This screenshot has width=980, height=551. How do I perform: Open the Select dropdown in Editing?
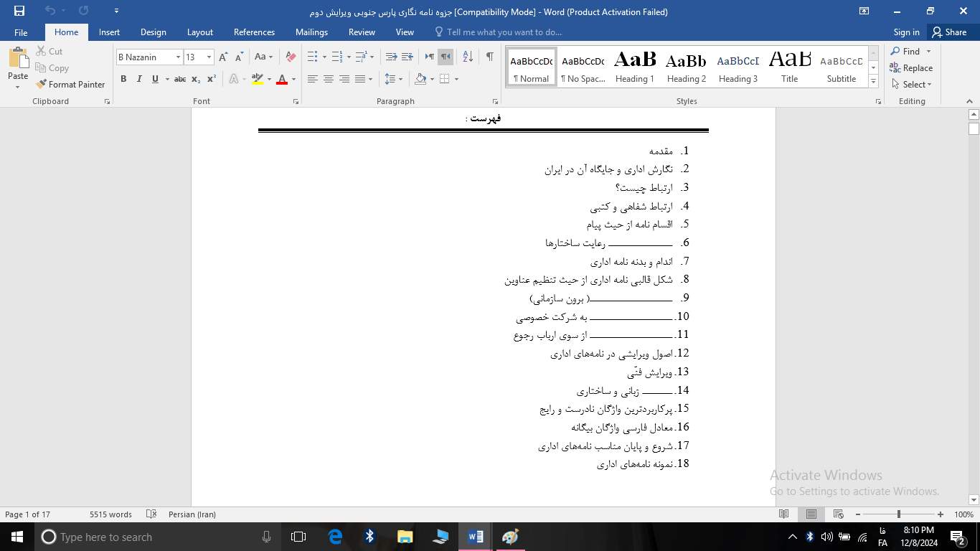pos(911,84)
